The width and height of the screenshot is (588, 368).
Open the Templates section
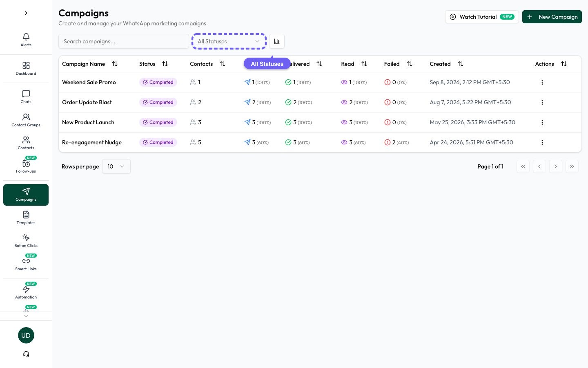click(26, 218)
